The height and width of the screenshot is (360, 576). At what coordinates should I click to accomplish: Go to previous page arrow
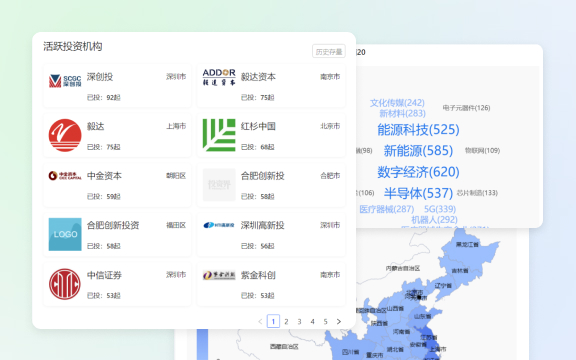[260, 322]
